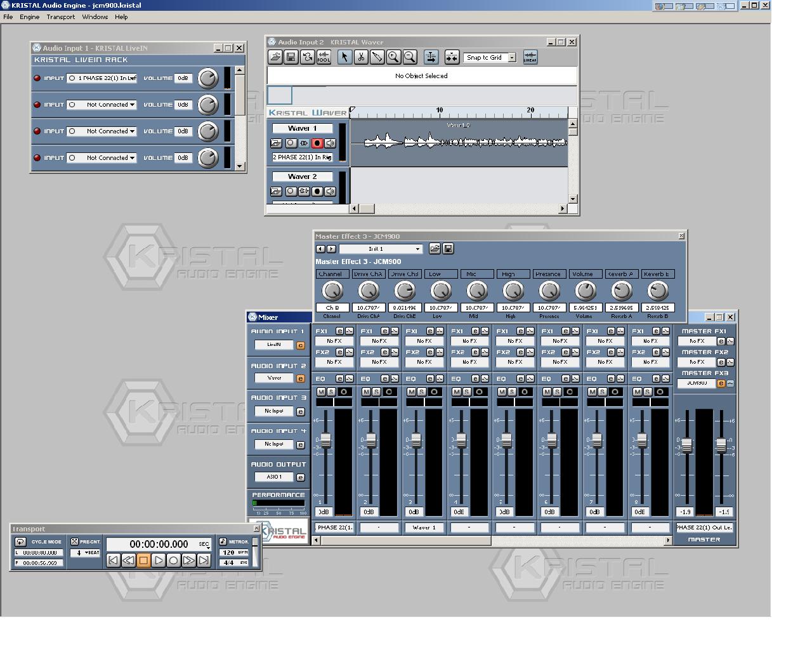Click JCM900 Volume knob
The image size is (812, 650).
(x=585, y=291)
